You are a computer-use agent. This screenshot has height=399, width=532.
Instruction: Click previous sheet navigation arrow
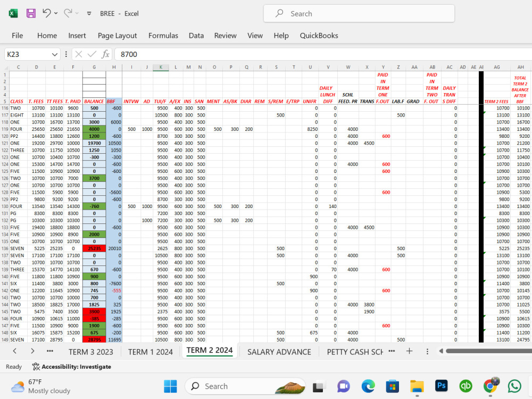[14, 351]
